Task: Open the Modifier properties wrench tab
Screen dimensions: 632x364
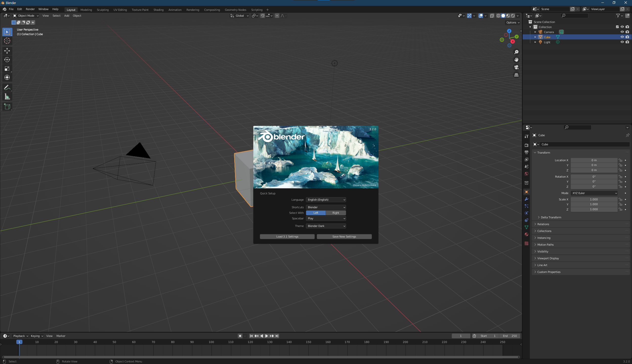Action: (x=526, y=199)
